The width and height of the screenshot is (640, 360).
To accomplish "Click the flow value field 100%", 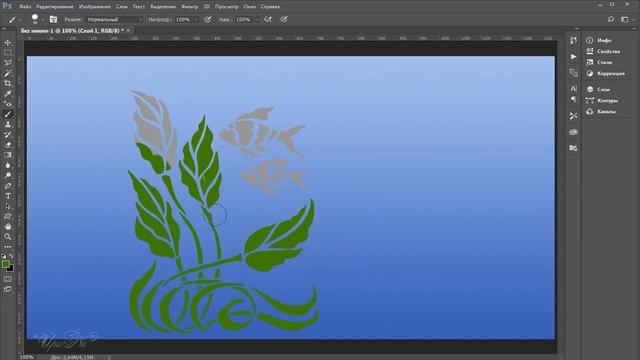I will 244,19.
